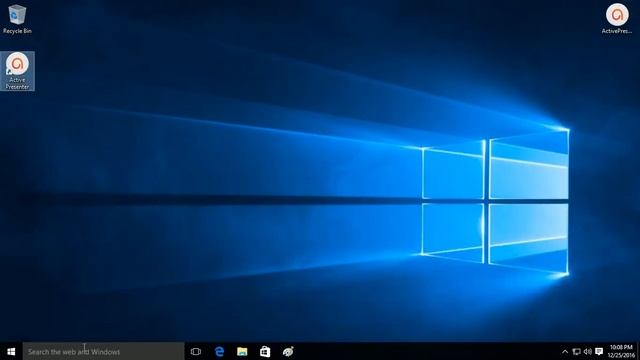Open the pinned app beside the Store icon

(288, 351)
